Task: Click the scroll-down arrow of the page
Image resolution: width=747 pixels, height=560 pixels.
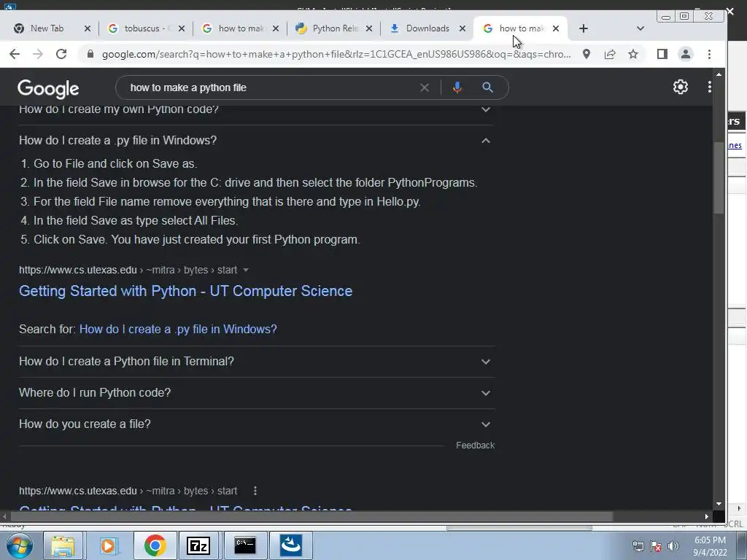Action: [719, 504]
